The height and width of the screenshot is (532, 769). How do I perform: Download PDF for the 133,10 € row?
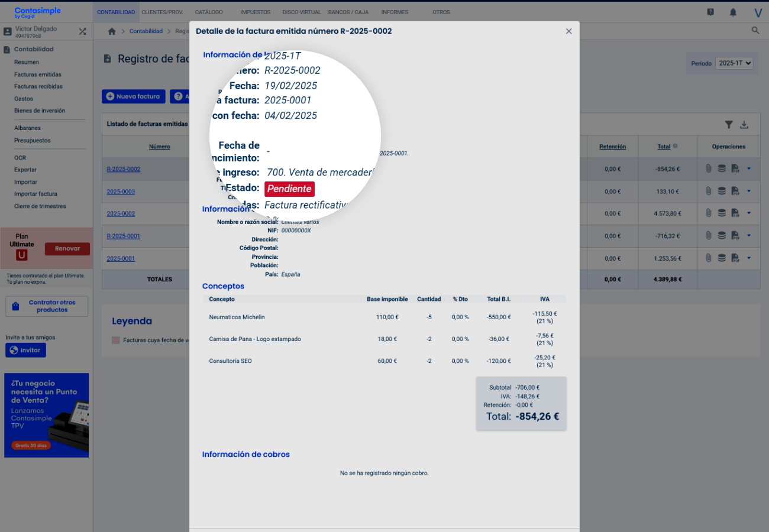(735, 191)
